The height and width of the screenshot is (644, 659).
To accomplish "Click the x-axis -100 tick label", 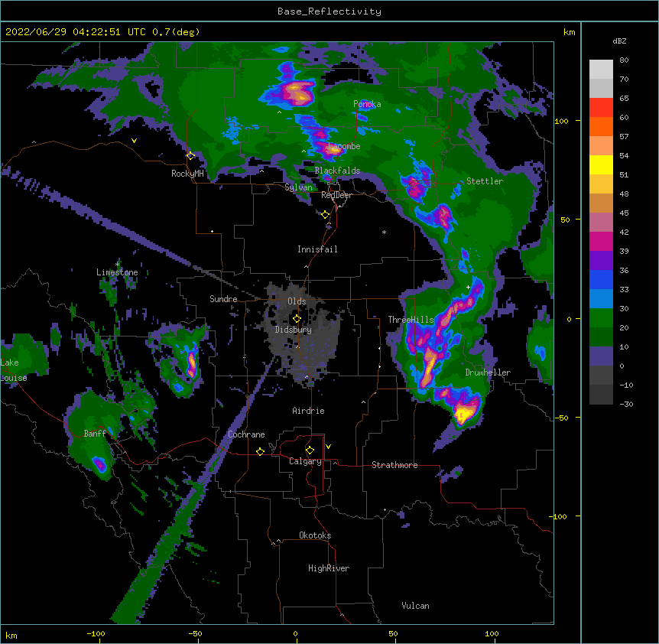I will [x=96, y=633].
